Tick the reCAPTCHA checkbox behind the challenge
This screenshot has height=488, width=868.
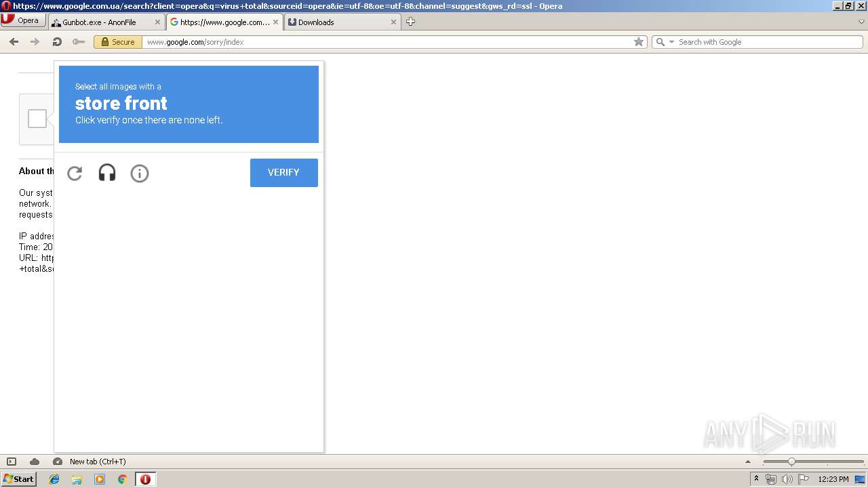[37, 119]
